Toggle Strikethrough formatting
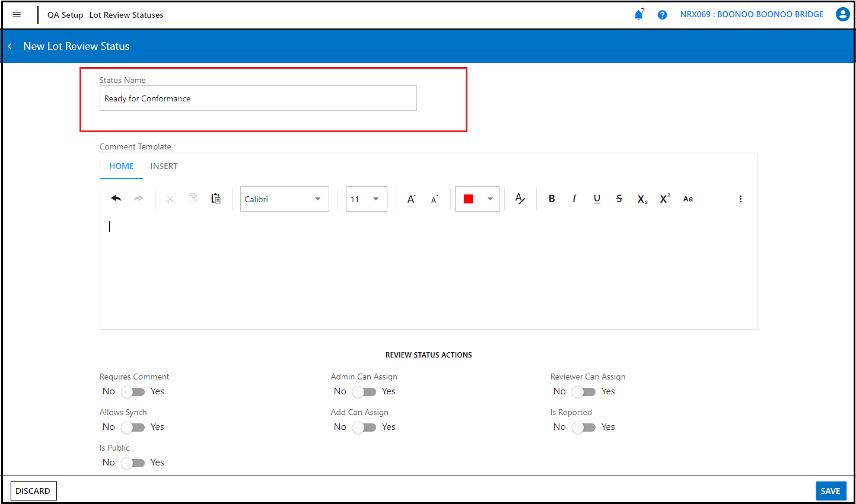The height and width of the screenshot is (504, 856). pyautogui.click(x=619, y=198)
